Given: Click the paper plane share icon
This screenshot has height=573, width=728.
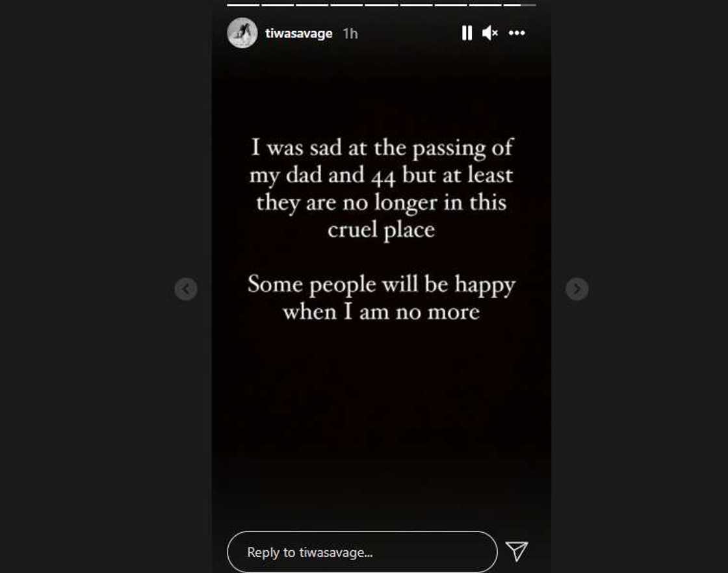Looking at the screenshot, I should (517, 552).
